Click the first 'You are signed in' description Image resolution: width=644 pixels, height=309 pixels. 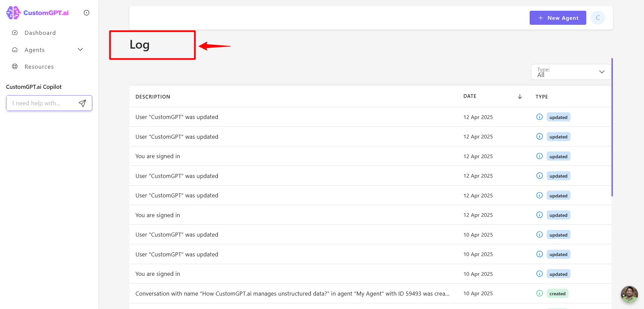point(158,156)
